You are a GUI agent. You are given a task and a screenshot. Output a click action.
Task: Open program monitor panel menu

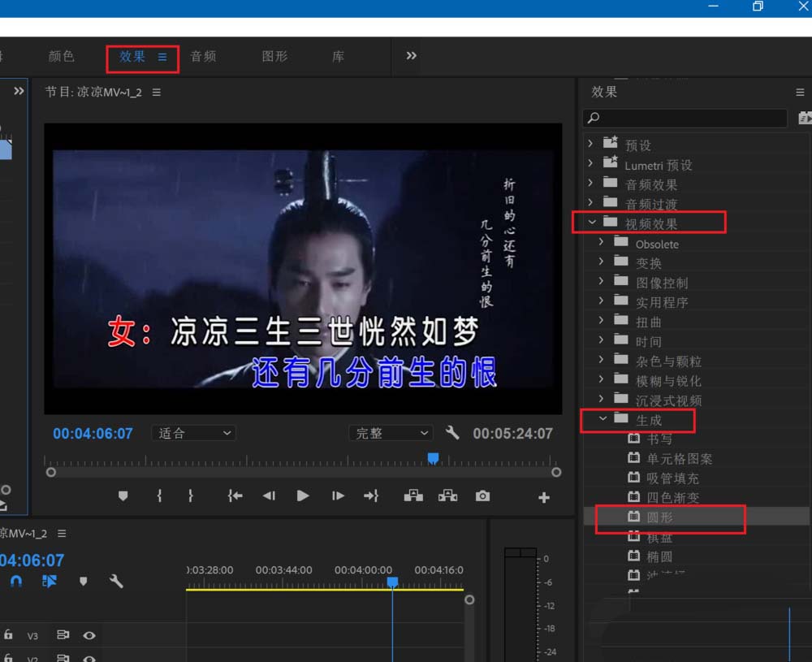[x=157, y=93]
